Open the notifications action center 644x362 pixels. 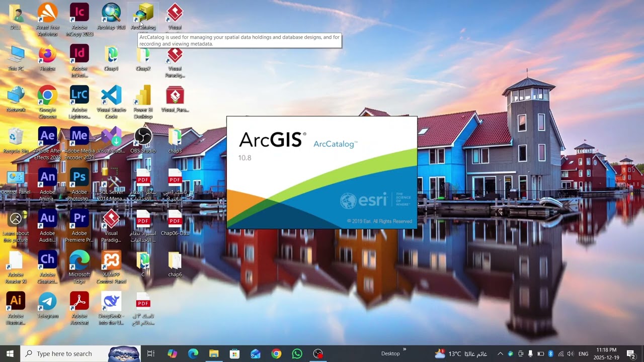[x=631, y=353]
